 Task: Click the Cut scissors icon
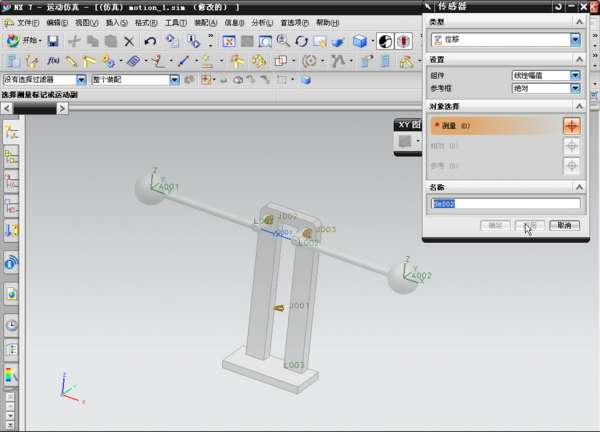point(74,41)
